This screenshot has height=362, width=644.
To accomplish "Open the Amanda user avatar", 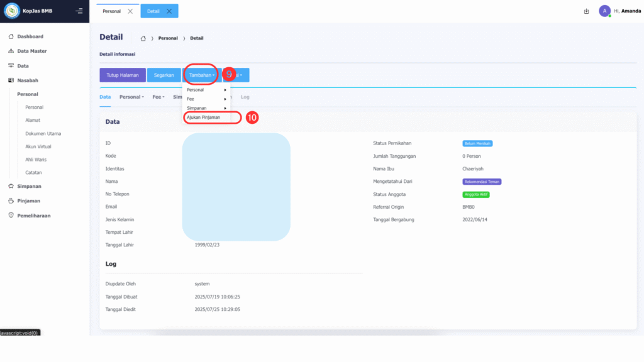I will click(604, 11).
